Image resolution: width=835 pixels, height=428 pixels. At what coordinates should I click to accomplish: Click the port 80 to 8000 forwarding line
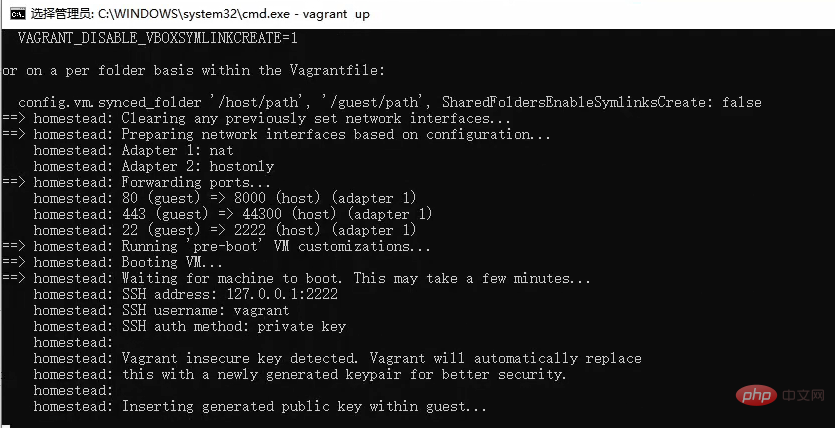225,198
